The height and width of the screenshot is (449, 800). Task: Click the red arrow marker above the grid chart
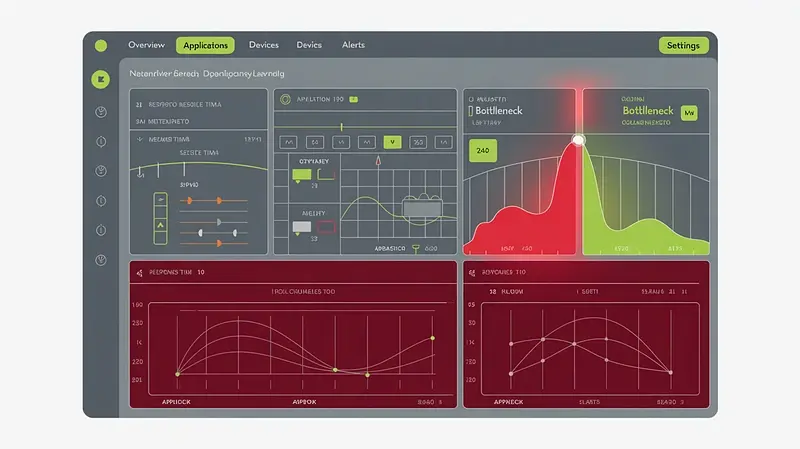pos(378,159)
